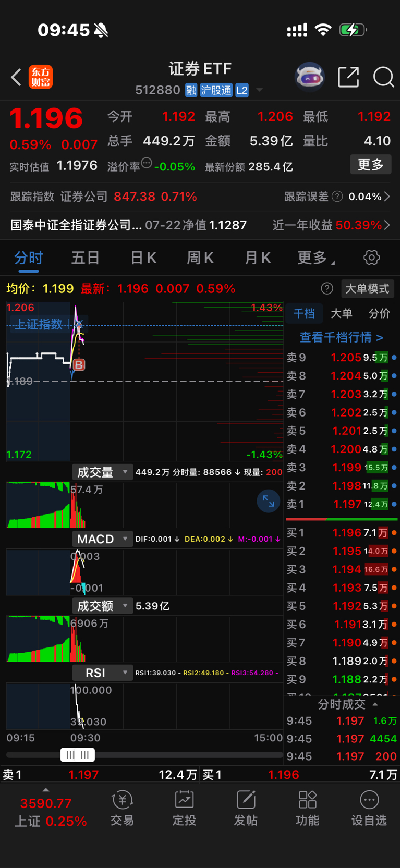Screen dimensions: 401x868
Task: Select 卖9 1.205 order row
Action: [342, 358]
